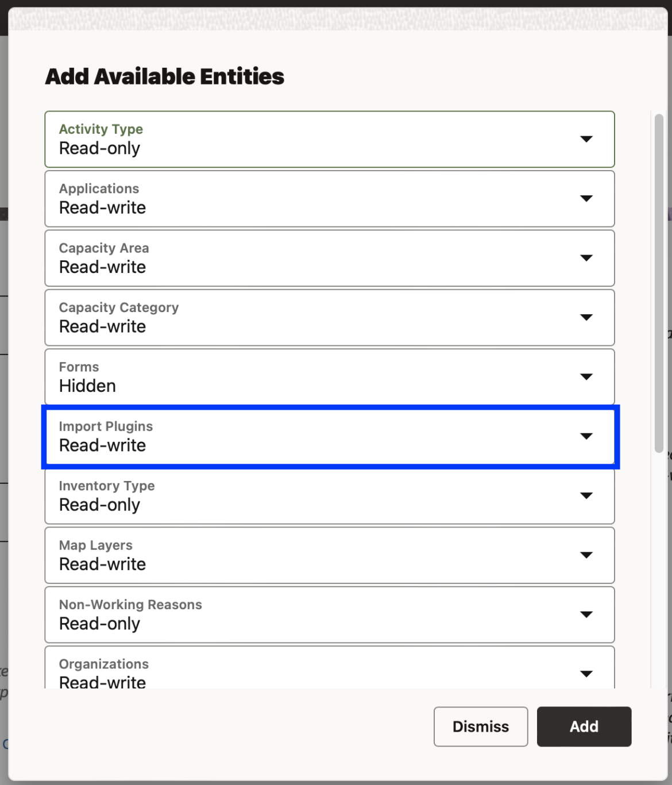The height and width of the screenshot is (785, 672).
Task: Expand the Map Layers dropdown arrow
Action: pyautogui.click(x=586, y=555)
